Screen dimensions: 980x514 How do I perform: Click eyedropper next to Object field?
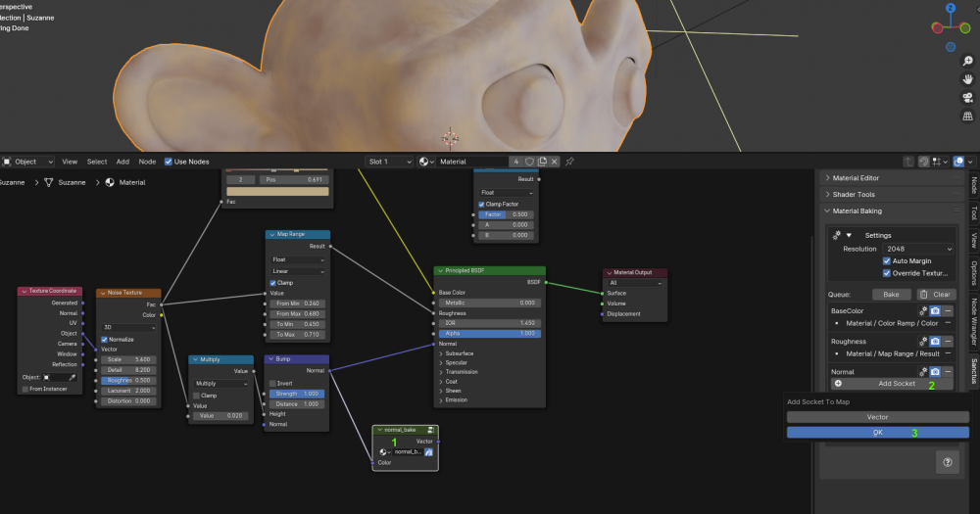[73, 377]
